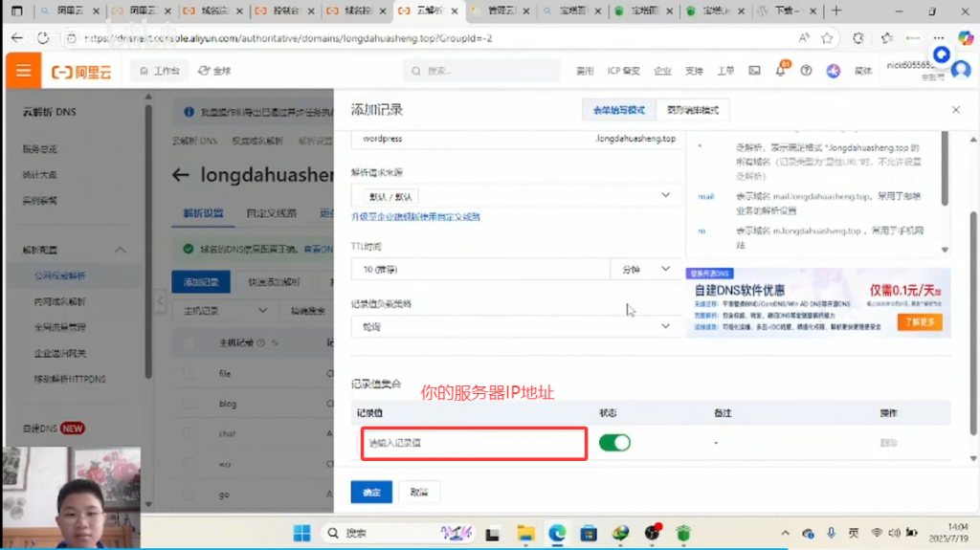
Task: Click the blue floating badge icon at top right
Action: (942, 55)
